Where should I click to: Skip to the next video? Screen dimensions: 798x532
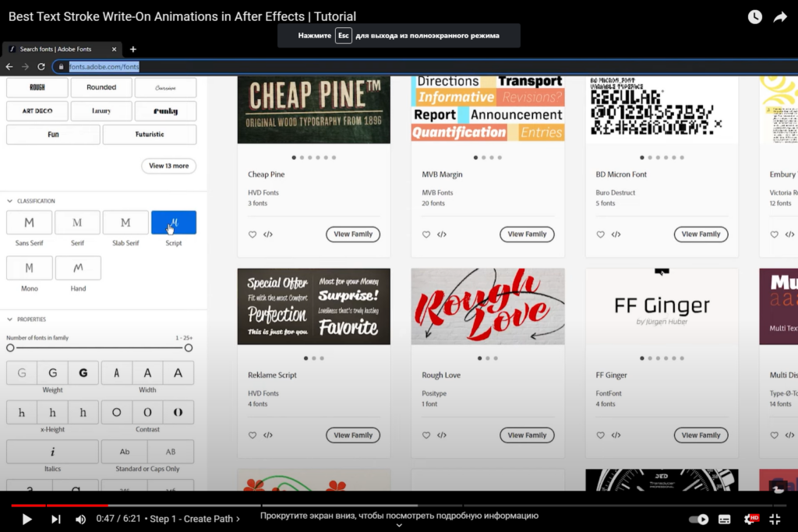[56, 519]
